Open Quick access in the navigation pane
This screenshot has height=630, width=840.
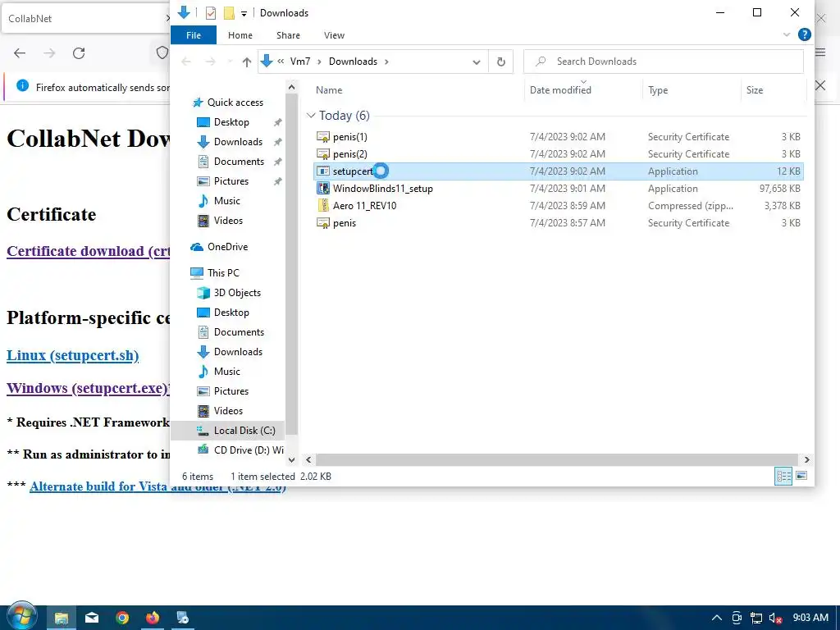pos(235,103)
